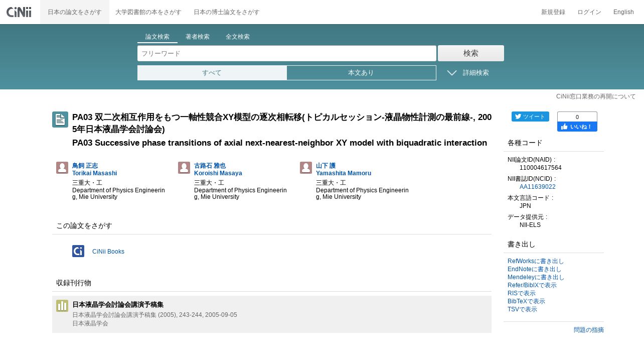Click the 本文言語コード value JPN
The image size is (644, 350).
coord(525,206)
